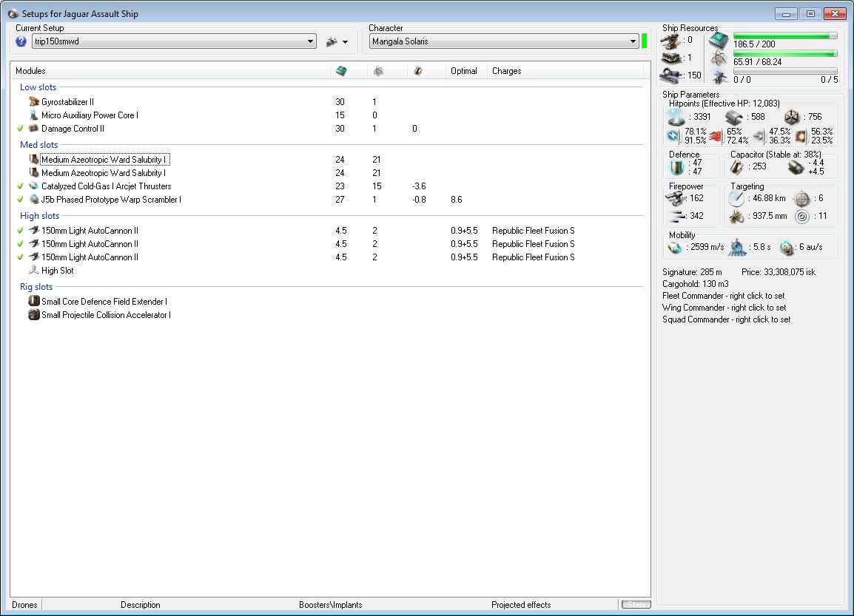Expand the Character dropdown list
The image size is (854, 616).
coord(633,42)
